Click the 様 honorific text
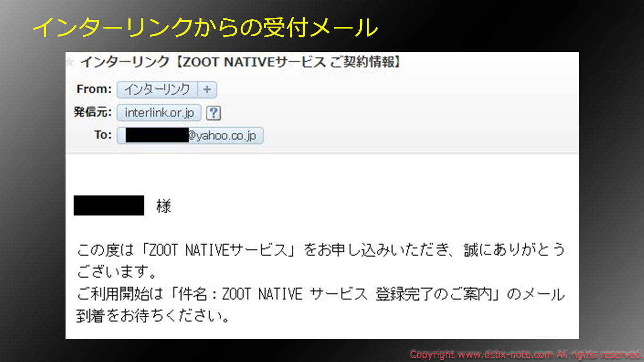Viewport: 644px width, 362px height. [x=164, y=206]
